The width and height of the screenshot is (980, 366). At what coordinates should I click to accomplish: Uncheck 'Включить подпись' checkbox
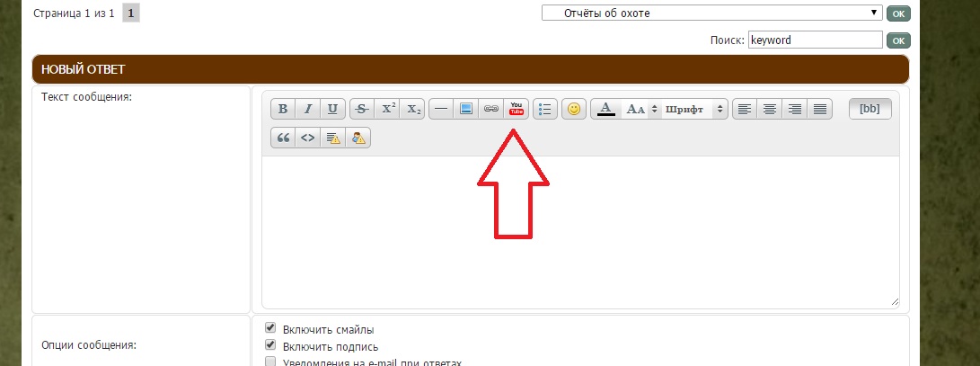(270, 346)
